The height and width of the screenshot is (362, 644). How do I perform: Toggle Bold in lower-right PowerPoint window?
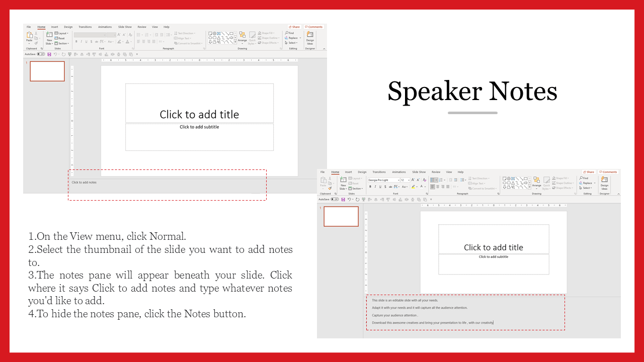click(x=370, y=187)
